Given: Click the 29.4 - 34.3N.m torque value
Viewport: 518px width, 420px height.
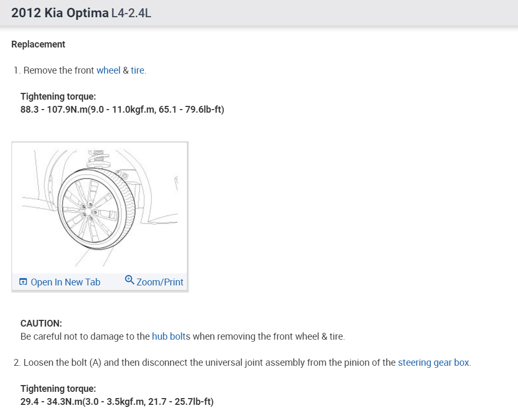Looking at the screenshot, I should 117,402.
